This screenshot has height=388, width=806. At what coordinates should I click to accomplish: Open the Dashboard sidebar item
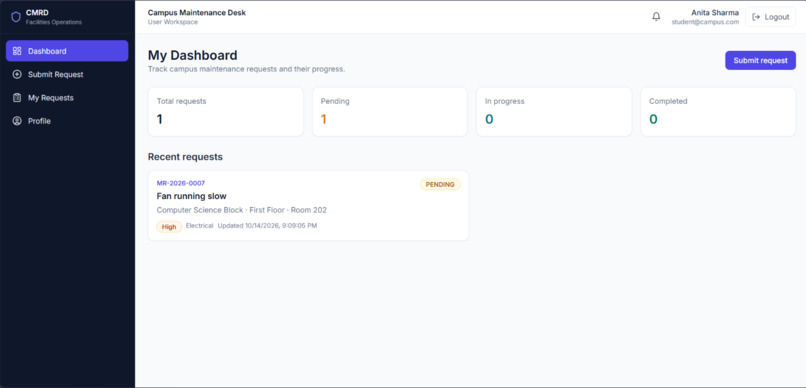pyautogui.click(x=67, y=51)
